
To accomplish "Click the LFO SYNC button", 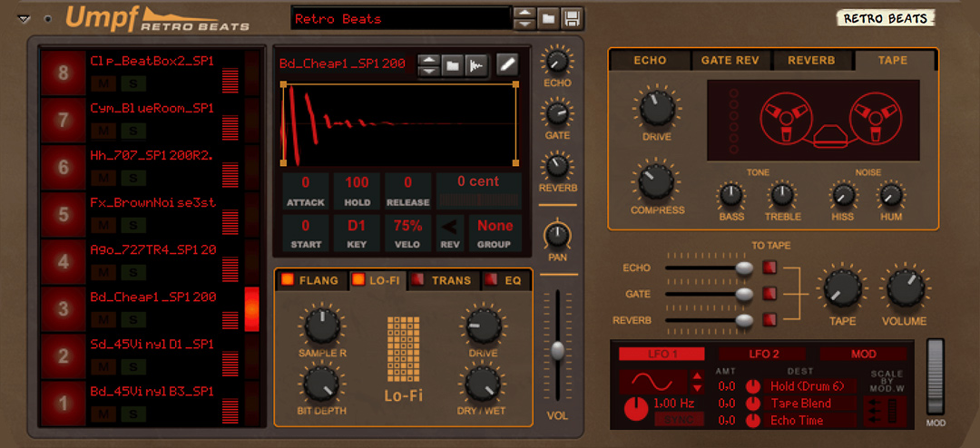I will coord(679,420).
